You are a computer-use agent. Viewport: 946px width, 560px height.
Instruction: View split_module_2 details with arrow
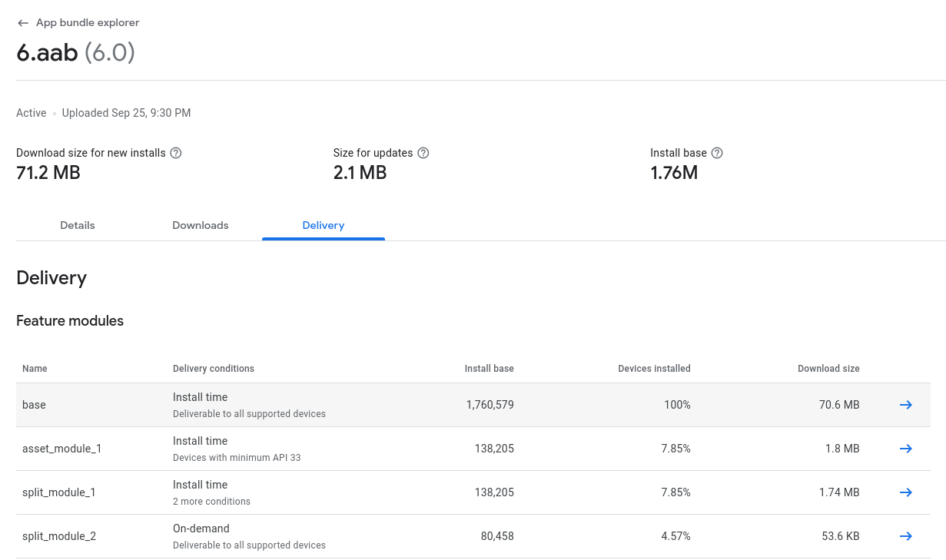pos(906,536)
